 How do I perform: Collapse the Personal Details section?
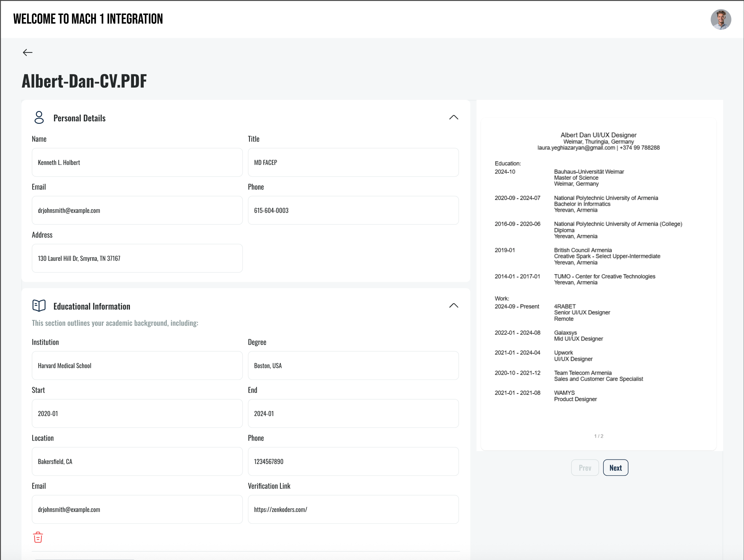click(453, 118)
